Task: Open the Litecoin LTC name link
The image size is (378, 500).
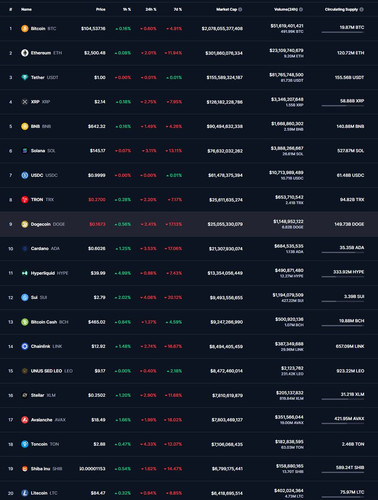Action: [x=44, y=493]
